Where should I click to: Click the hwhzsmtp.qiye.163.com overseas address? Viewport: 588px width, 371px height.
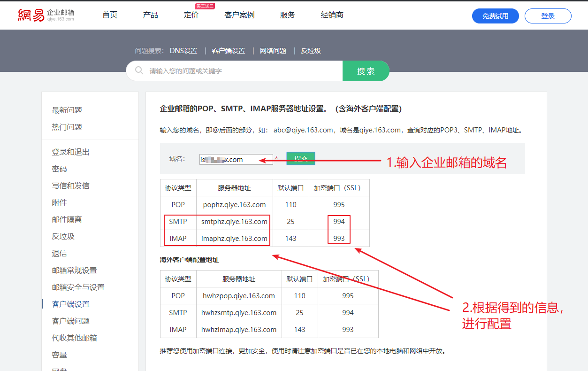click(x=239, y=313)
